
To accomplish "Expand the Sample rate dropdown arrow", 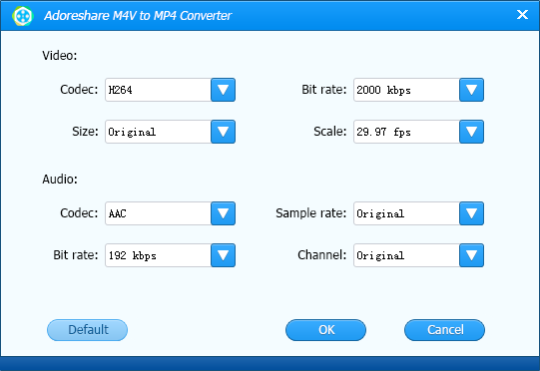I will click(471, 213).
